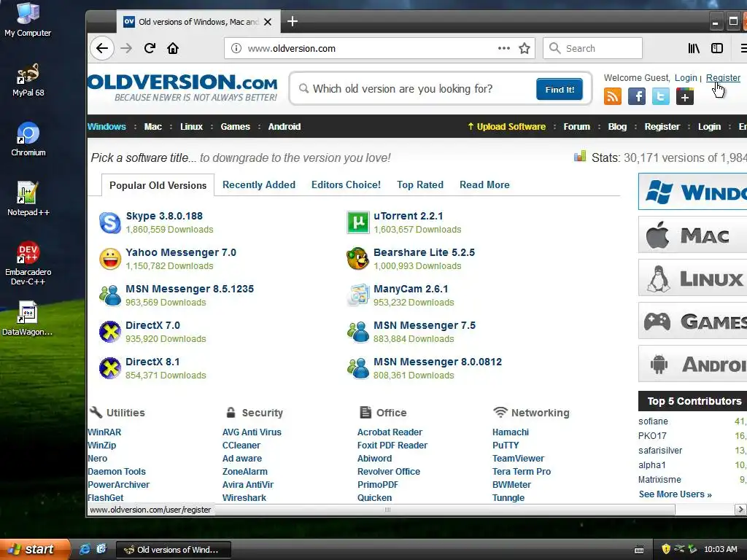This screenshot has height=560, width=747.
Task: Click See More Users link
Action: [x=675, y=494]
